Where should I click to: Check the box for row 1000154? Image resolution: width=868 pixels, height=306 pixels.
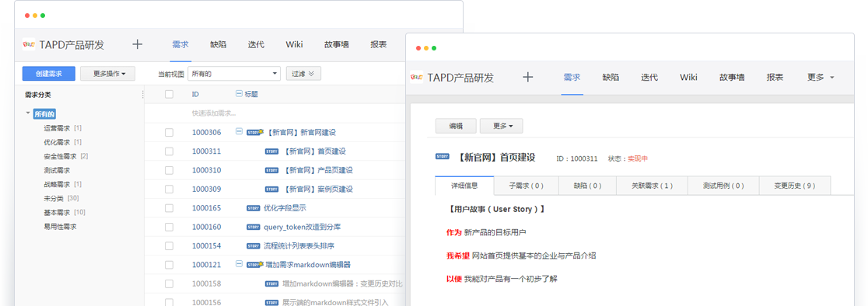169,245
